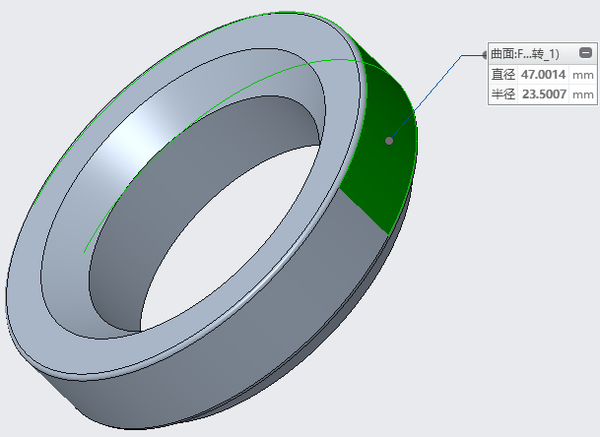Click the gray measurement point on green surface
The image size is (600, 437).
[389, 141]
